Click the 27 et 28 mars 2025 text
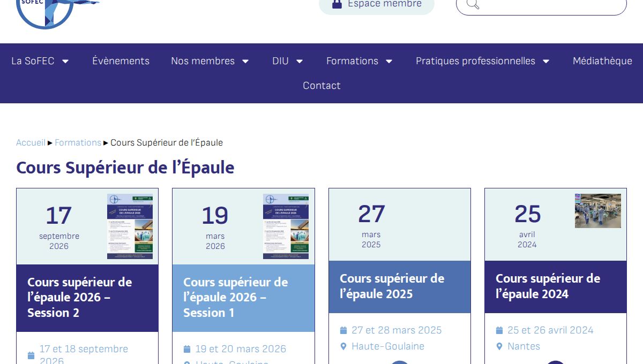The image size is (643, 364). click(397, 330)
